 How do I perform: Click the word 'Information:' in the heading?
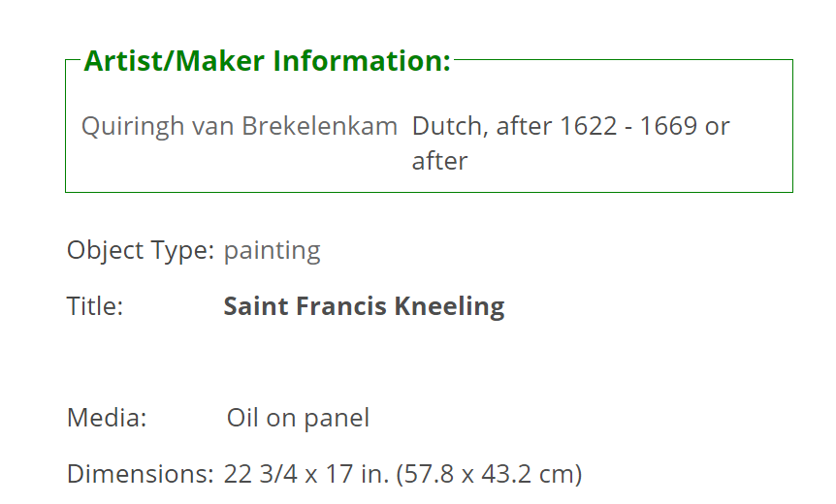tap(362, 60)
